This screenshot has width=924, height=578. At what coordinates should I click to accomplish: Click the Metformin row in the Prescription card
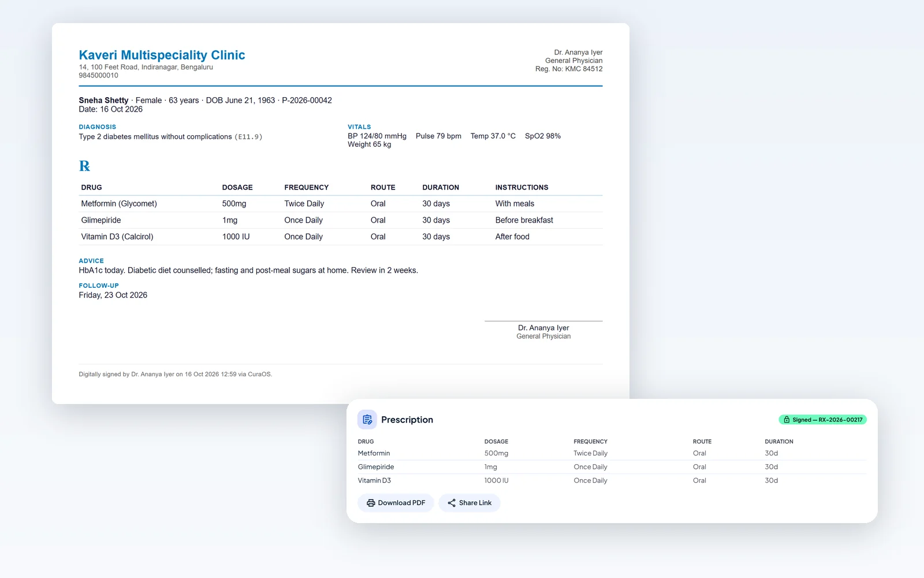612,453
